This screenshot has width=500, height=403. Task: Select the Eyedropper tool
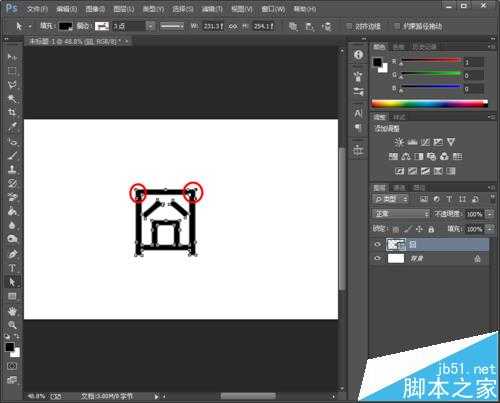12,126
